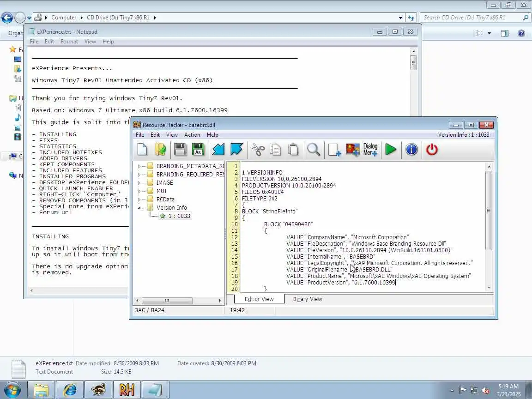Open the Explorer help question mark icon
Viewport: 532px width, 399px height.
tap(521, 33)
